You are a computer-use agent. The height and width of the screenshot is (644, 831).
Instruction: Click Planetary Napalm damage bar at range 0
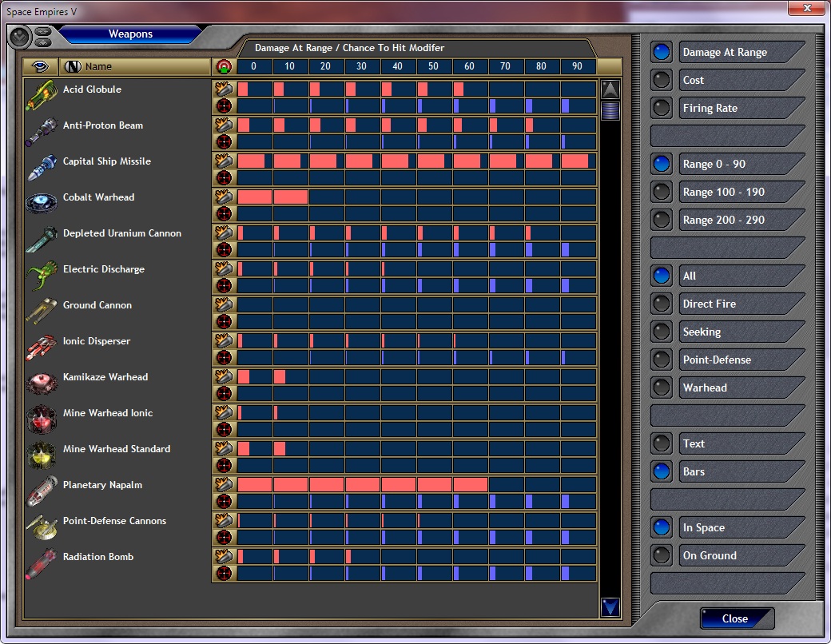click(x=255, y=484)
